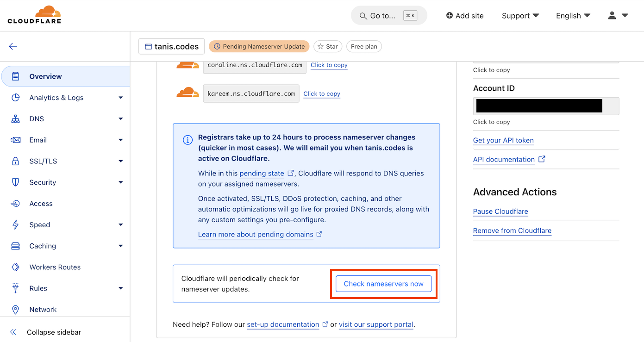Expand the Analytics & Logs section
Image resolution: width=644 pixels, height=342 pixels.
[x=120, y=98]
